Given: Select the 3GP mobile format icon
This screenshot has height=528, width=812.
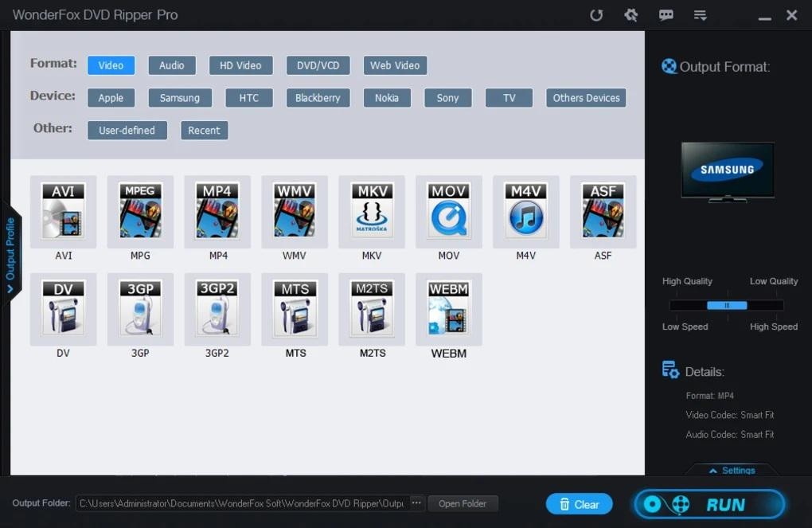Looking at the screenshot, I should pos(140,309).
